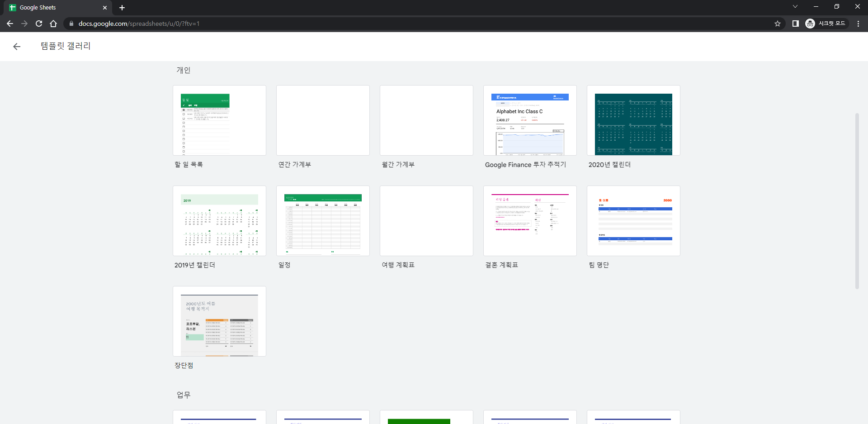
Task: Go back from the template gallery
Action: point(17,47)
